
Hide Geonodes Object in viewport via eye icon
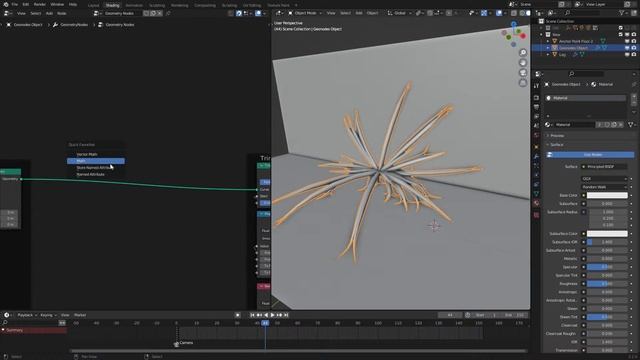click(x=627, y=48)
